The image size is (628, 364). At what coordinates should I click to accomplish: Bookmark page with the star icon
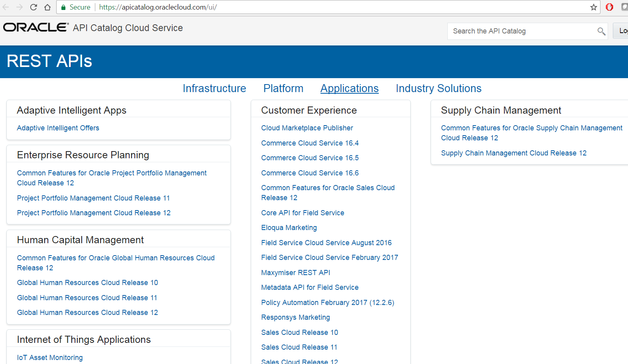pos(594,7)
